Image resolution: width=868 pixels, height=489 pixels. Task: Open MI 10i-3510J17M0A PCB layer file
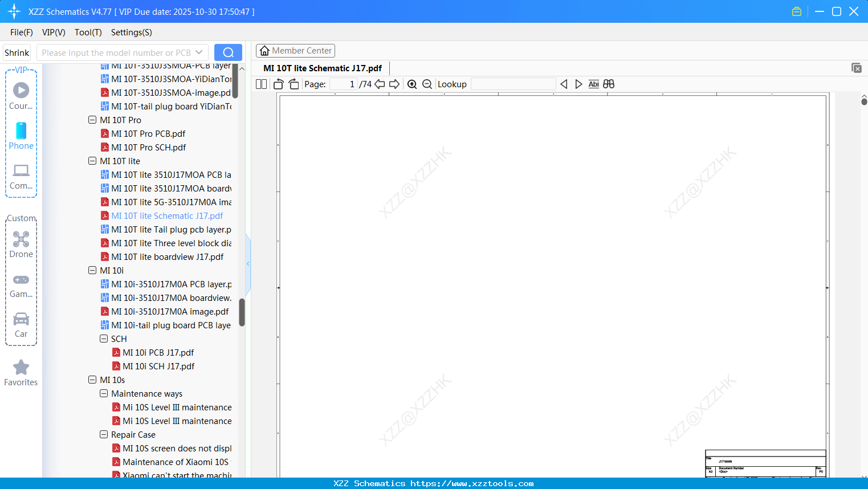coord(166,284)
